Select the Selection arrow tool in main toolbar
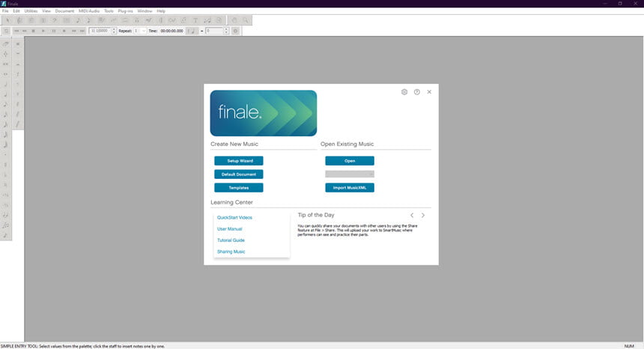Viewport: 644px width, 349px height. pos(7,20)
